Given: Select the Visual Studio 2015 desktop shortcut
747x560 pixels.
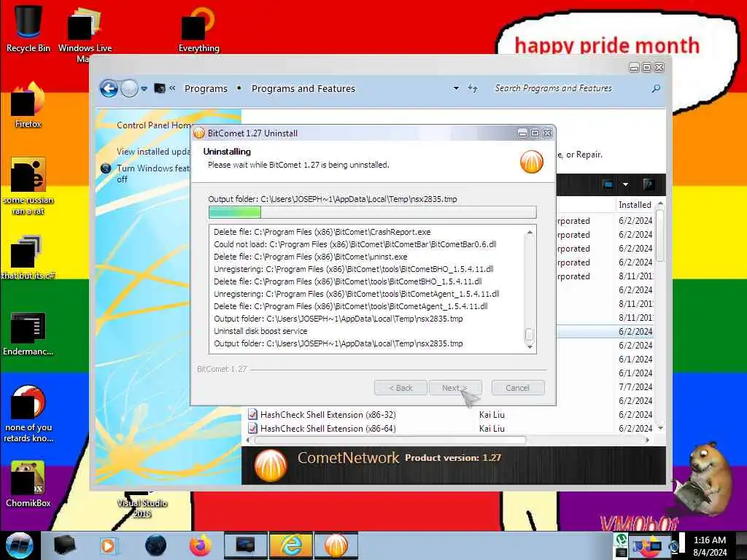Looking at the screenshot, I should [x=142, y=505].
